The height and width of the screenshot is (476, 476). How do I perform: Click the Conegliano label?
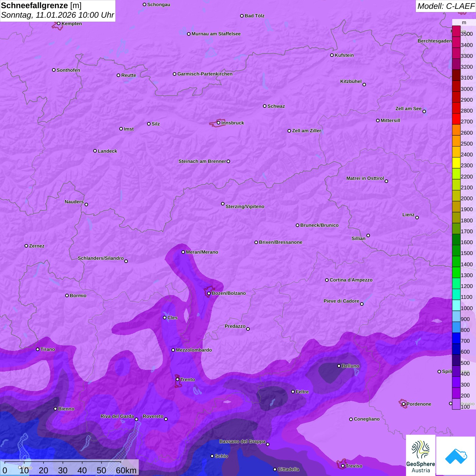(x=367, y=419)
